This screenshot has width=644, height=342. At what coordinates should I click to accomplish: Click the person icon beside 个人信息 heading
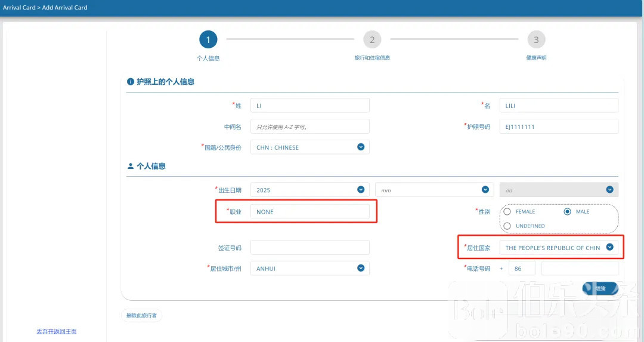click(x=131, y=167)
